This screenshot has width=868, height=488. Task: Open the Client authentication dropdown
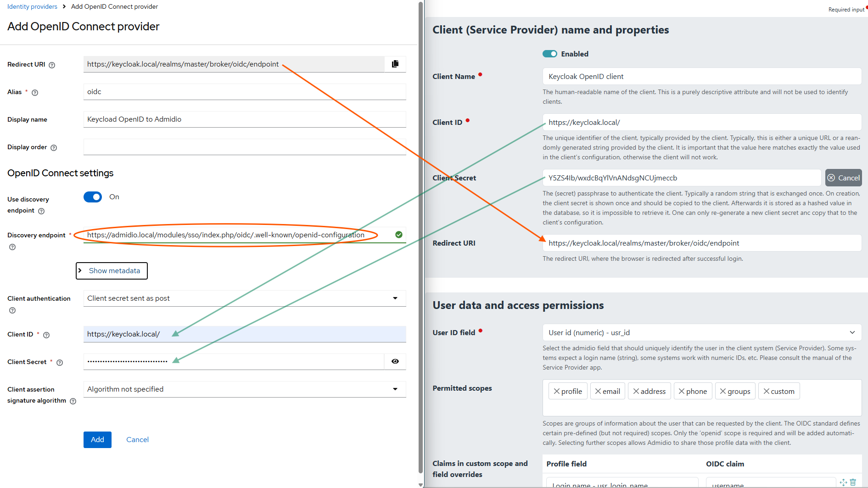[x=244, y=298]
